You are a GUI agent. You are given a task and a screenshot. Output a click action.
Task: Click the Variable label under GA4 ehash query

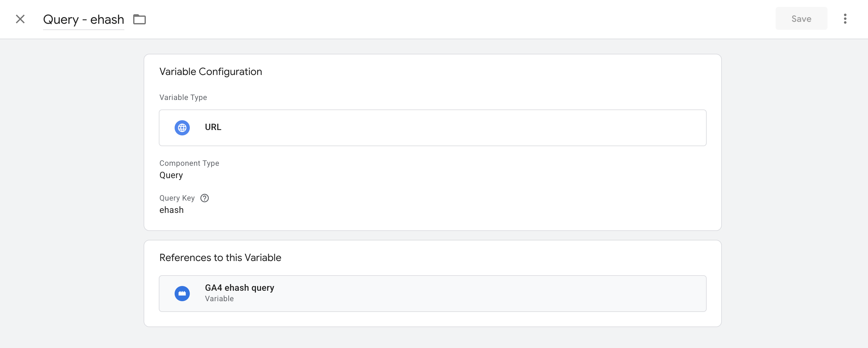219,298
